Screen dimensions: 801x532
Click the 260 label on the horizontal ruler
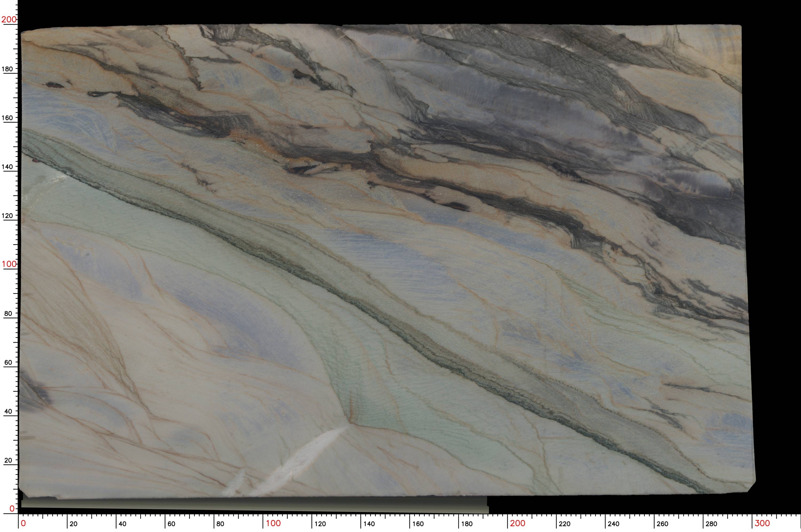662,524
